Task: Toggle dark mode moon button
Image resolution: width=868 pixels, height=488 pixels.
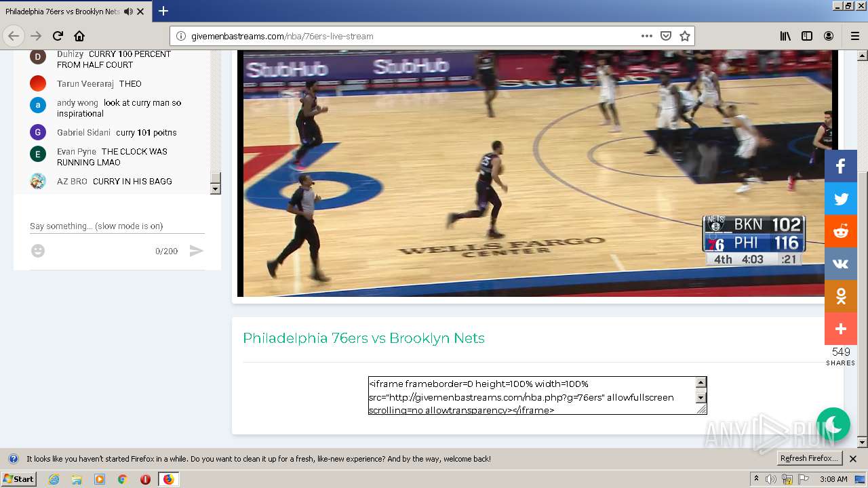Action: click(833, 424)
